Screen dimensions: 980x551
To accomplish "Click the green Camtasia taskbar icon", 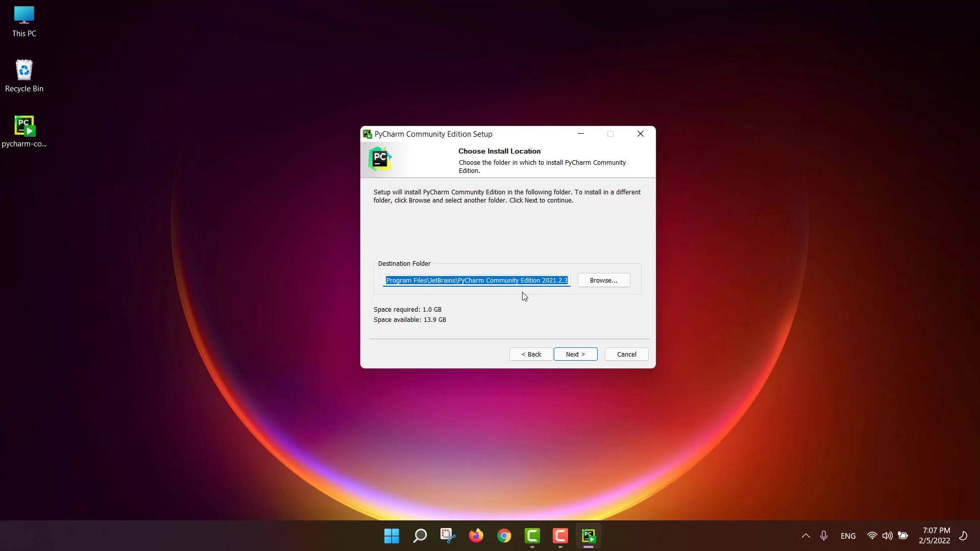I will [532, 536].
